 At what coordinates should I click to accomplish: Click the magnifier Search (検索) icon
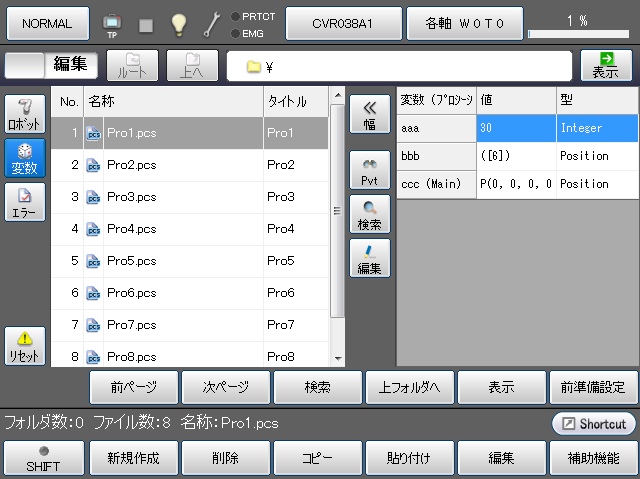(369, 214)
